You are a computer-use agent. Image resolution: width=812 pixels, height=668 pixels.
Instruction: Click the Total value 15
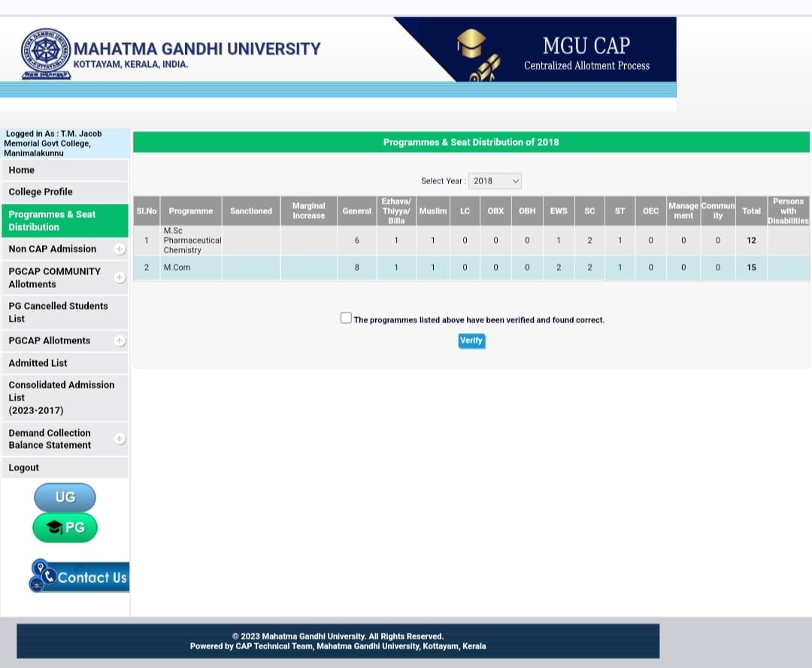(751, 268)
